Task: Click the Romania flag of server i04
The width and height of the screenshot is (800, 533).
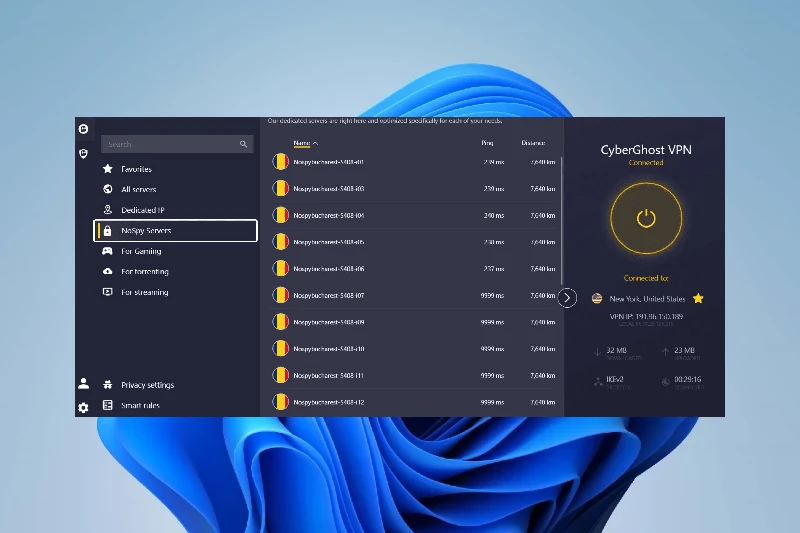Action: click(x=281, y=215)
